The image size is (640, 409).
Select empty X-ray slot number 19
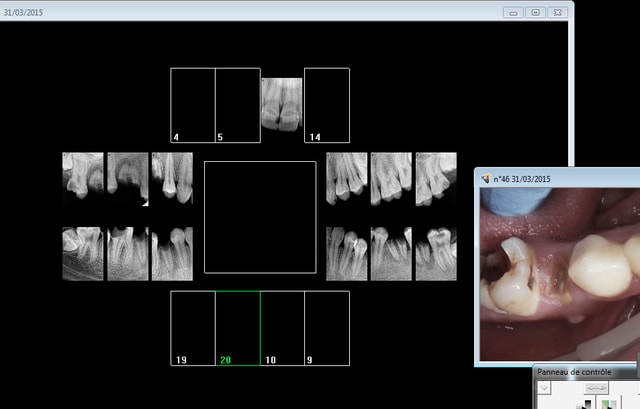(193, 328)
